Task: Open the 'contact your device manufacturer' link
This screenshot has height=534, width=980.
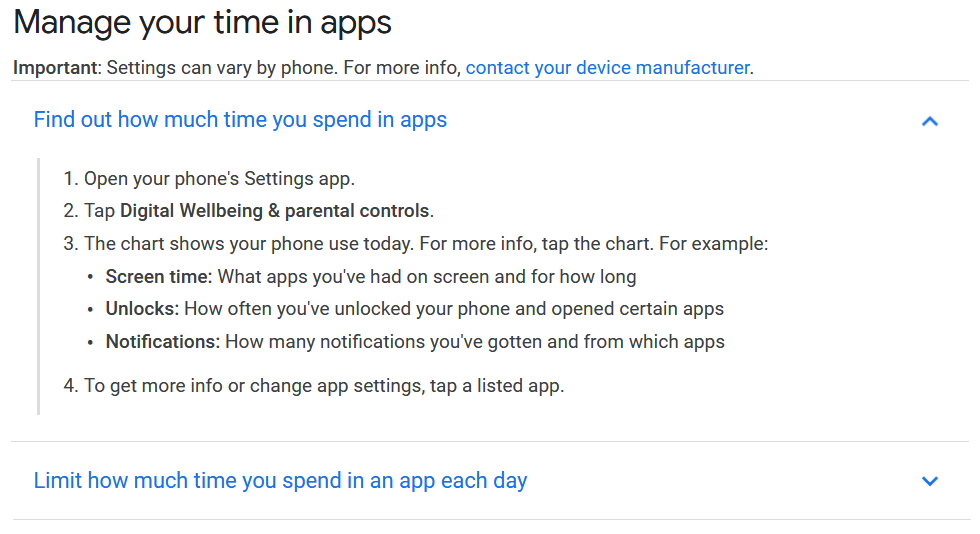Action: coord(607,68)
